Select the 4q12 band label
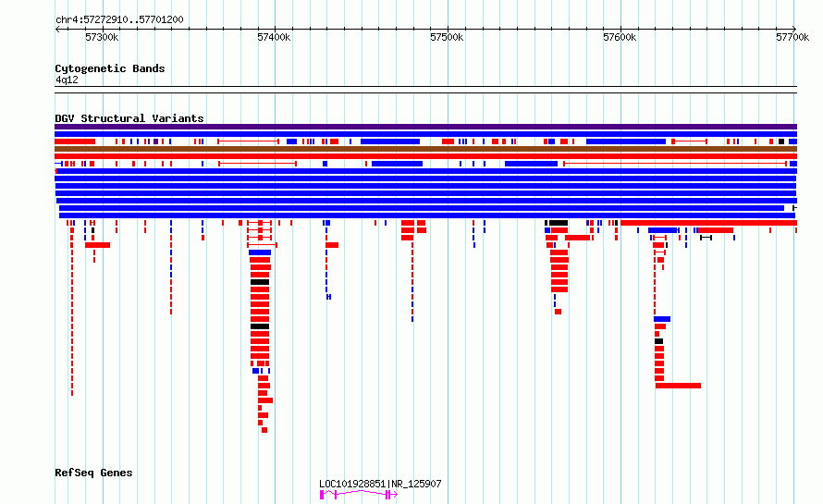 click(67, 80)
